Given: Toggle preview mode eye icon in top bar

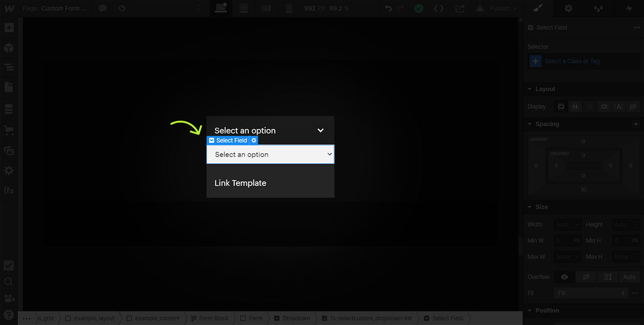Looking at the screenshot, I should click(122, 8).
